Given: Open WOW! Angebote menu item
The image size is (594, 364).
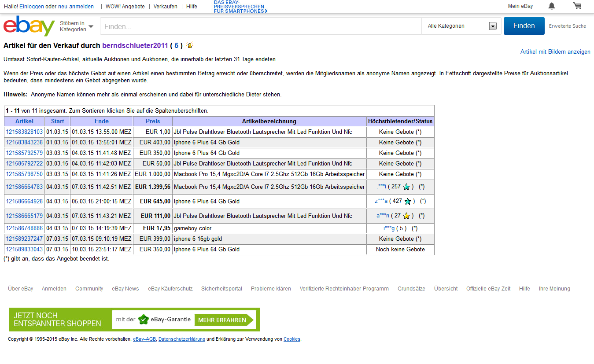Looking at the screenshot, I should click(x=125, y=7).
